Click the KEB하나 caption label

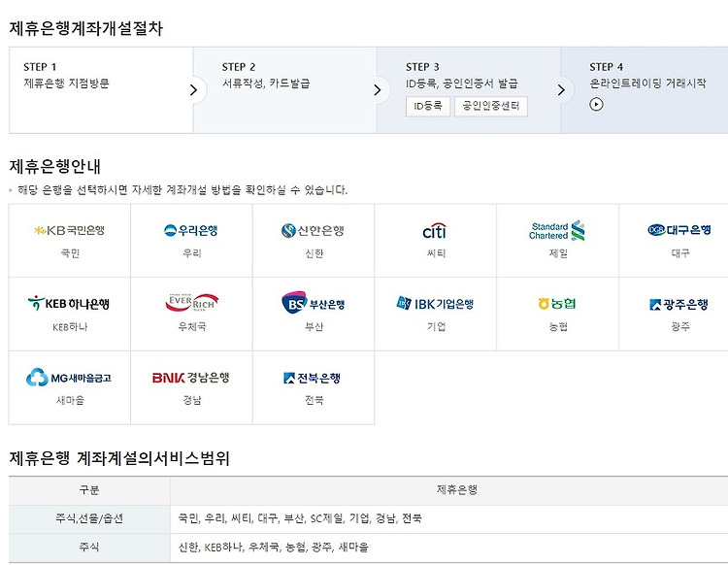point(70,327)
